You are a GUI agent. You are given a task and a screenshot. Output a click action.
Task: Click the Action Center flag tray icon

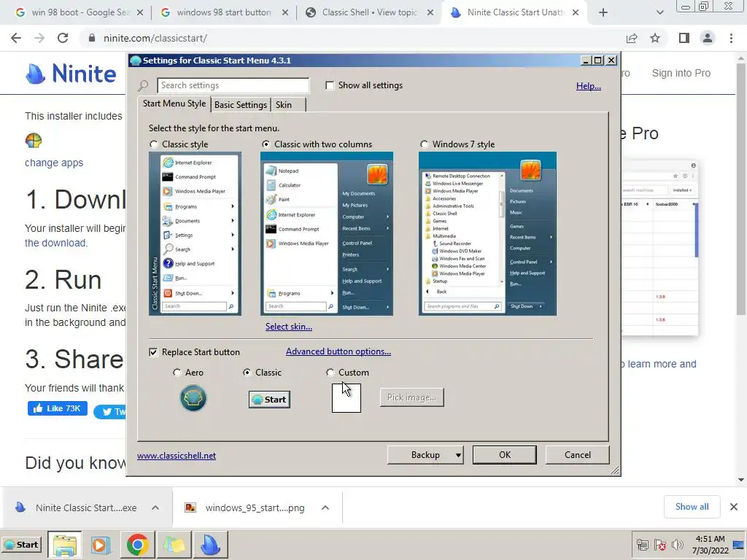pos(659,545)
